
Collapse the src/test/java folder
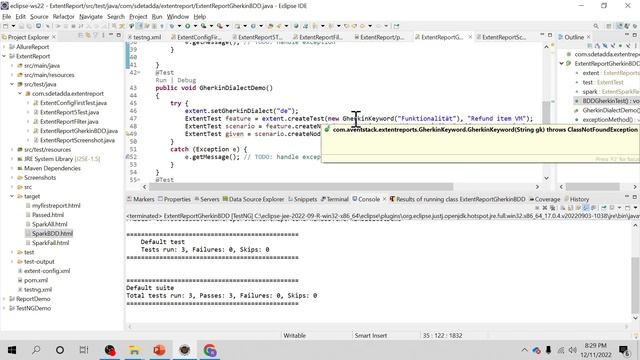[12, 84]
